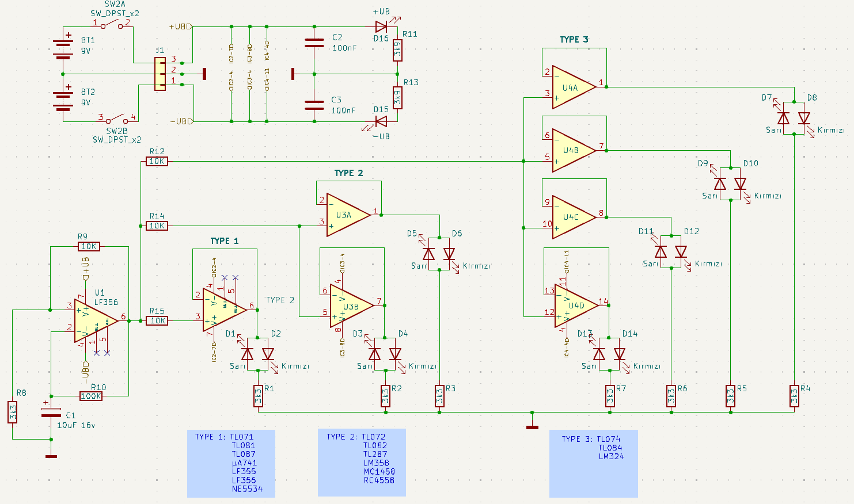Click the D14 LED symbol

point(620,354)
